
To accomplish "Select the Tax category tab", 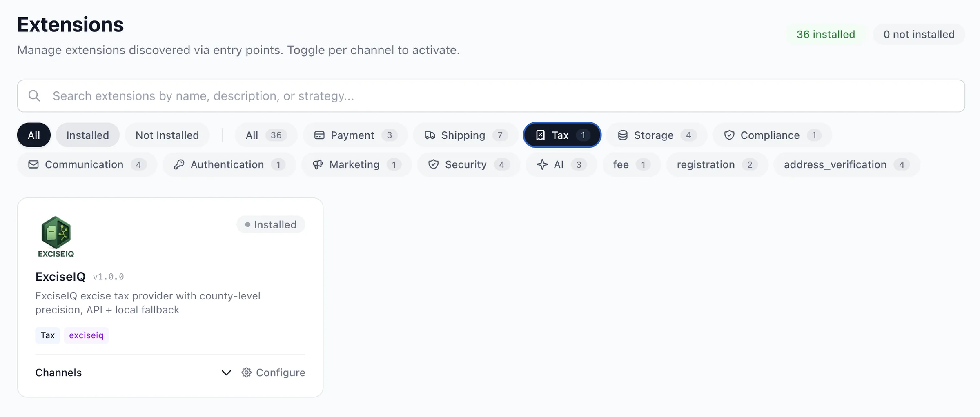I will 562,135.
